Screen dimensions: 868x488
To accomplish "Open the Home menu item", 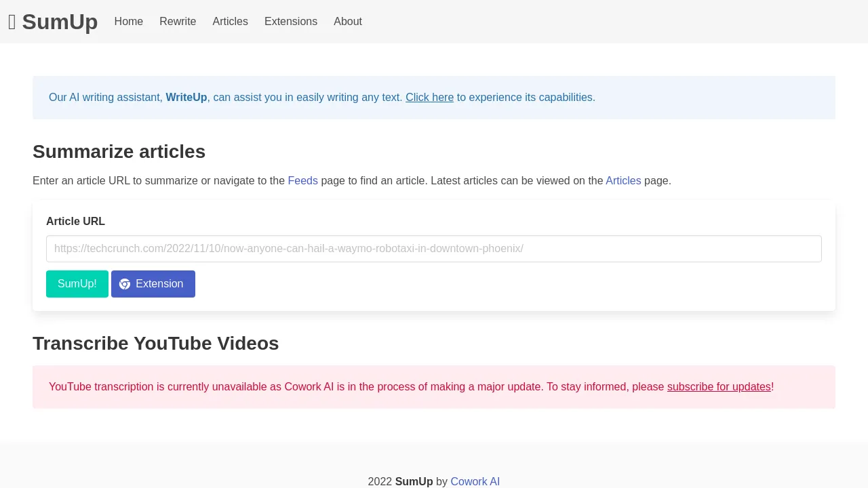I will pos(129,22).
